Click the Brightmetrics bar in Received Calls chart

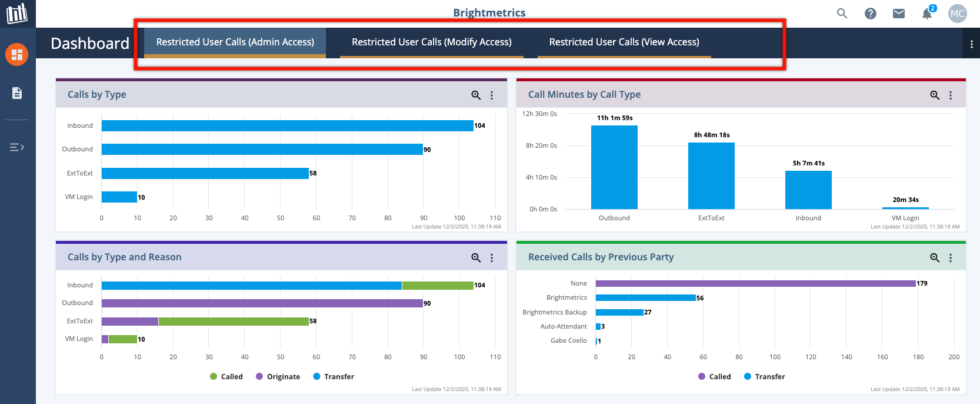point(646,298)
